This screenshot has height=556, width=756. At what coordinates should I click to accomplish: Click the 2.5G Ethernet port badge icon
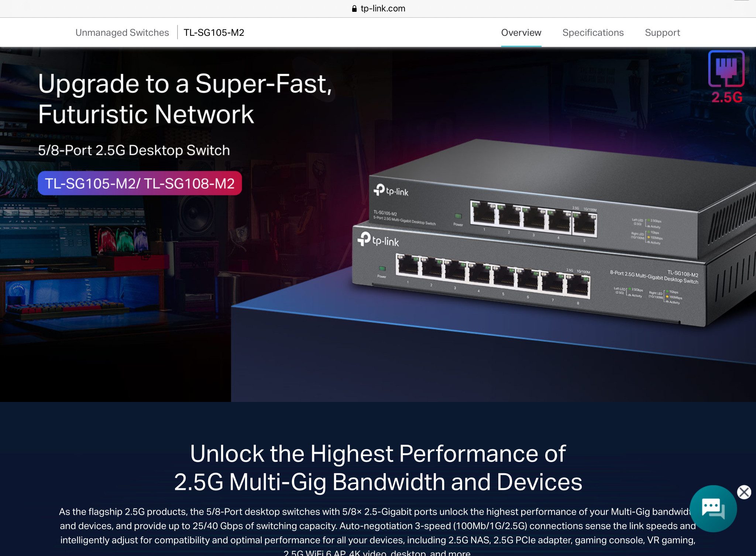tap(726, 77)
